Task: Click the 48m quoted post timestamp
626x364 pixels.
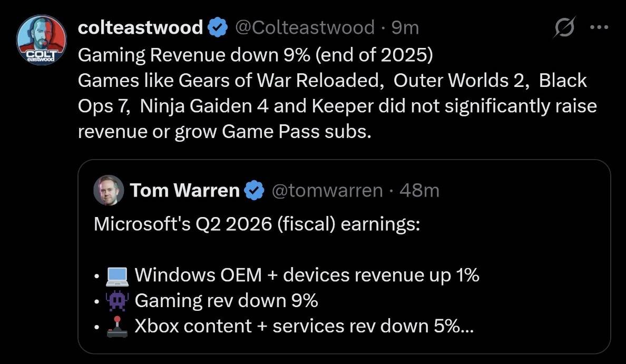Action: [419, 190]
